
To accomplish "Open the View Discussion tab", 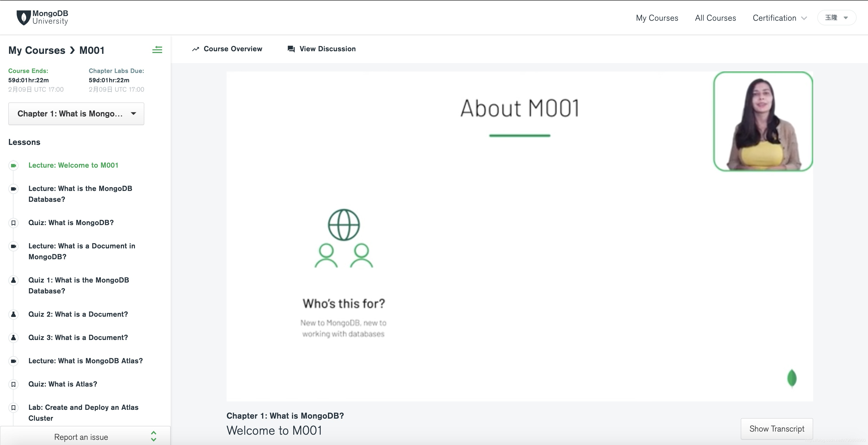I will [321, 49].
